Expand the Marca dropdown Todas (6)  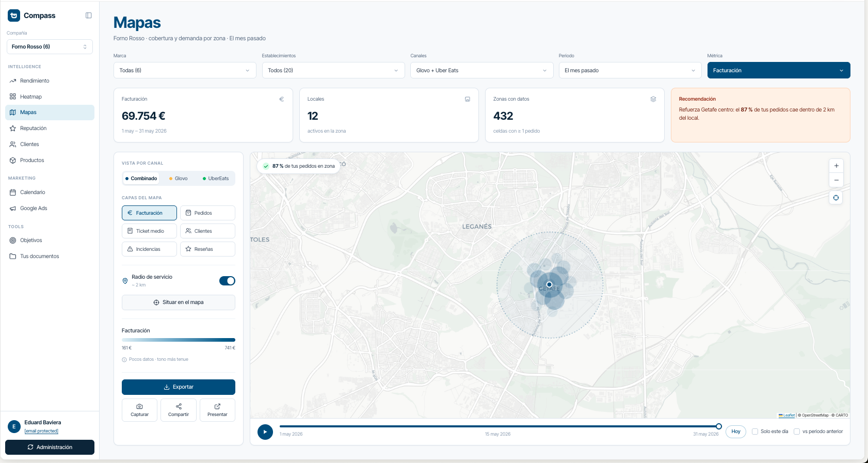coord(185,70)
